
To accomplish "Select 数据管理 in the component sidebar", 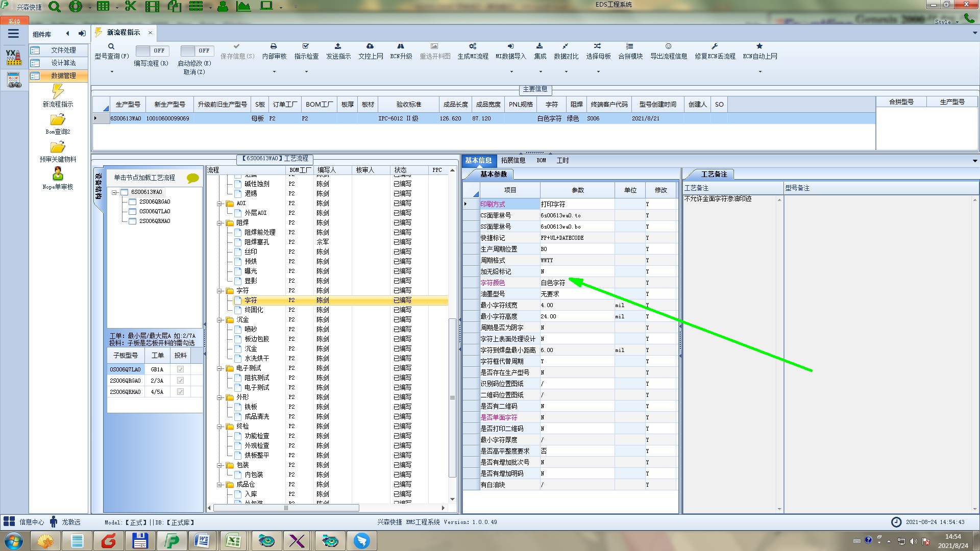I will point(63,76).
